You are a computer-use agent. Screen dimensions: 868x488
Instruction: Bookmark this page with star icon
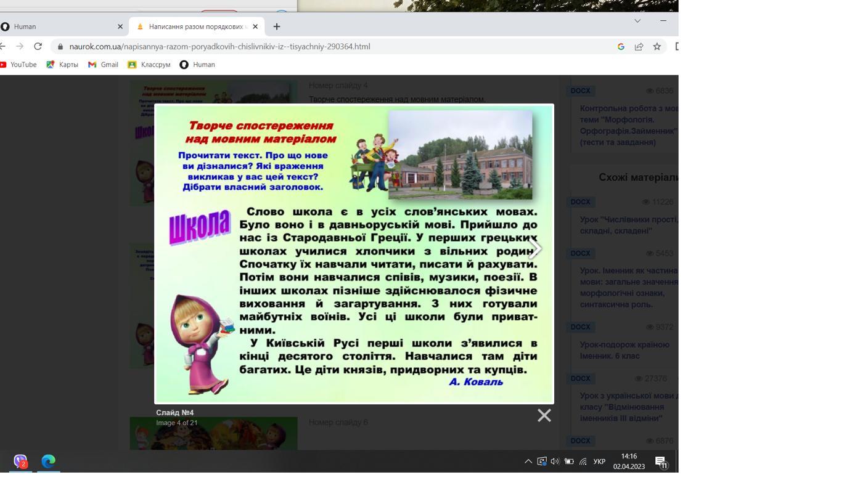point(657,46)
